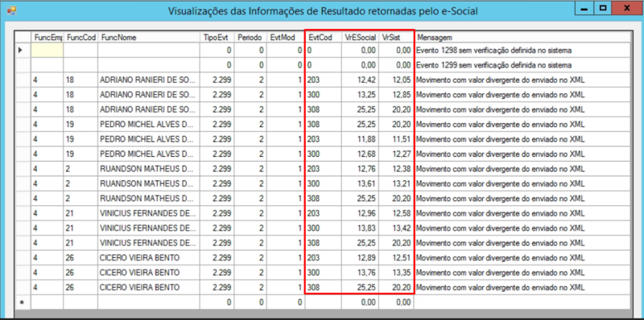Select ADRIANO RANIERI name in EvtCod 300 row

click(148, 95)
